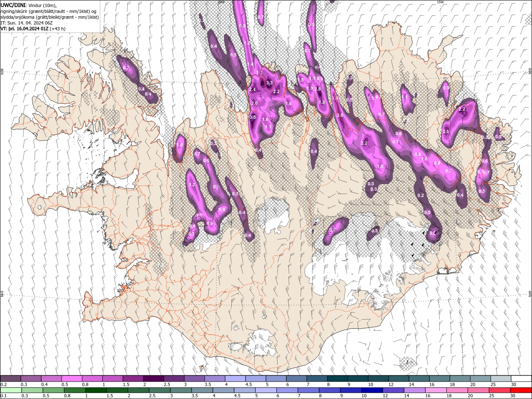Viewport: 532px width, 399px height.
Task: Select the white swatch ending the upper legend
Action: [x=521, y=379]
